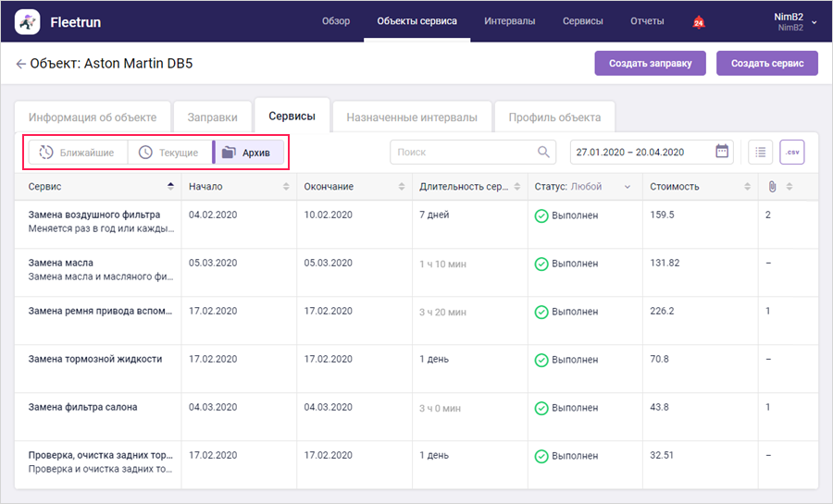Open the Замена воздушного фильтра service row
Screen dimensions: 833x504
416,224
